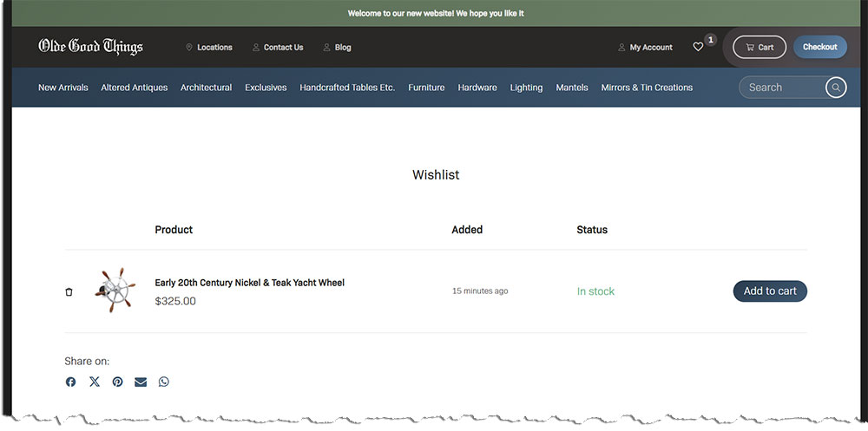Share wishlist via email icon
The width and height of the screenshot is (868, 431).
click(x=141, y=382)
